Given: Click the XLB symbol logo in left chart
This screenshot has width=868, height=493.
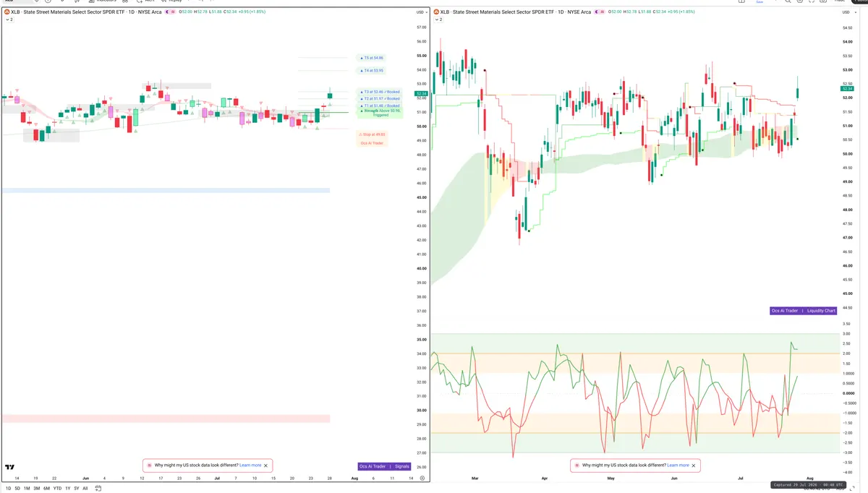Looking at the screenshot, I should (7, 12).
